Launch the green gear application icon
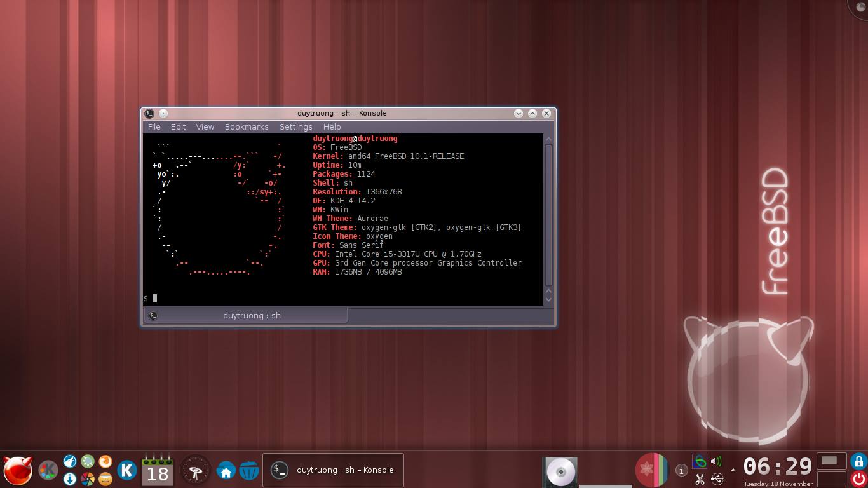868x488 pixels. [x=88, y=461]
